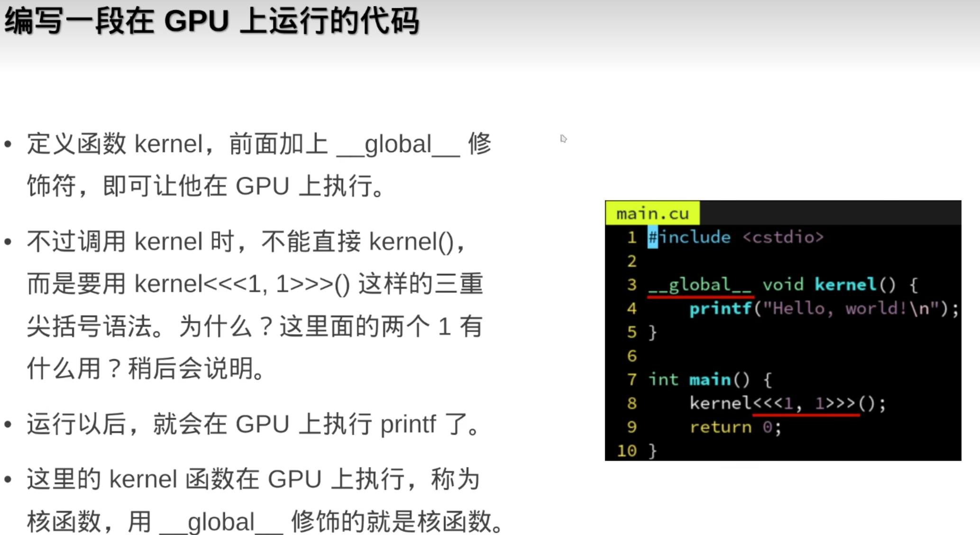Click the "Hello, world!\n" string literal
The width and height of the screenshot is (980, 535).
(851, 309)
